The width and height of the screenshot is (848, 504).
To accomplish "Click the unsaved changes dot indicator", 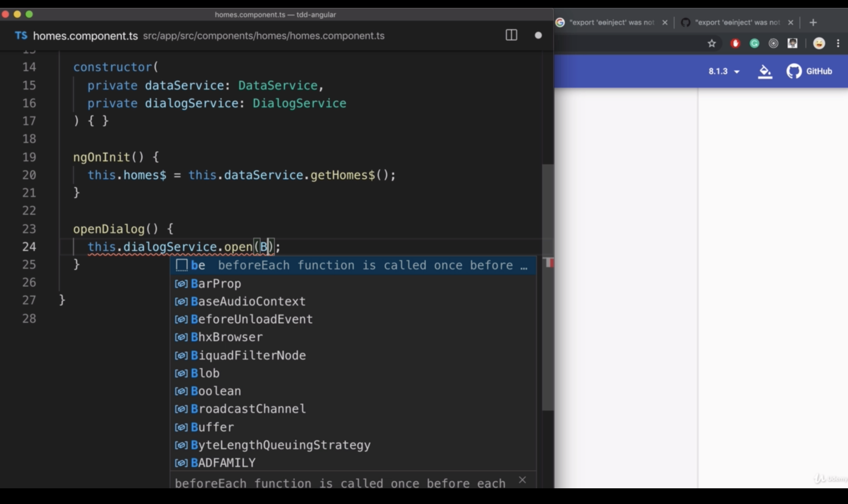I will pos(538,35).
